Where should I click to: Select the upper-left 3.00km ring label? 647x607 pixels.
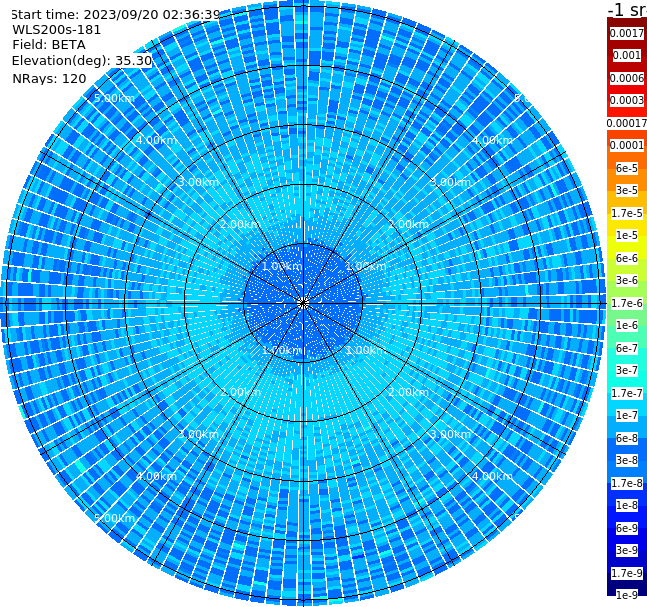coord(198,182)
